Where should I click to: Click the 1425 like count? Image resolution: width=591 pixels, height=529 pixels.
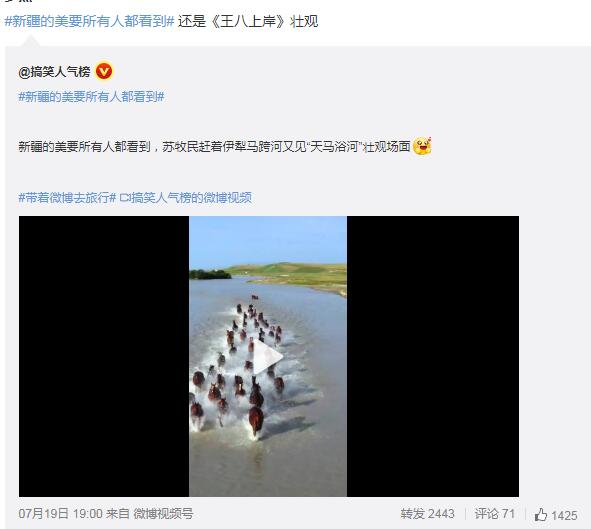coord(564,515)
